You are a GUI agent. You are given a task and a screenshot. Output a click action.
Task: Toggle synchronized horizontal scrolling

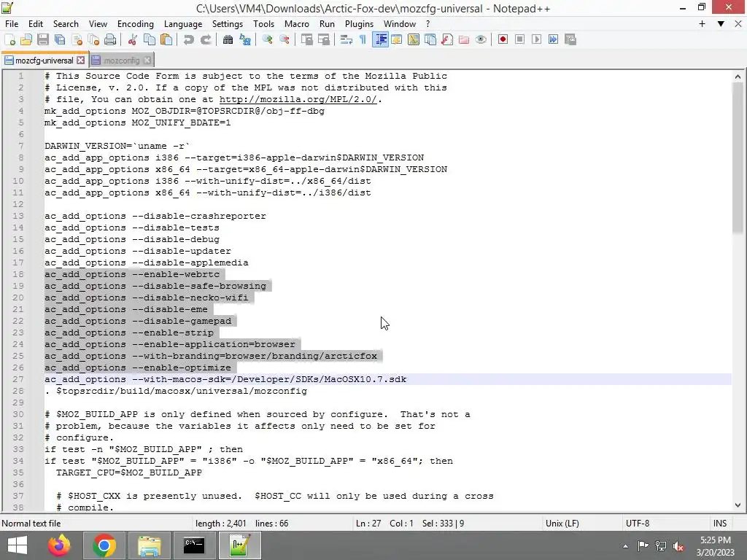pos(324,39)
